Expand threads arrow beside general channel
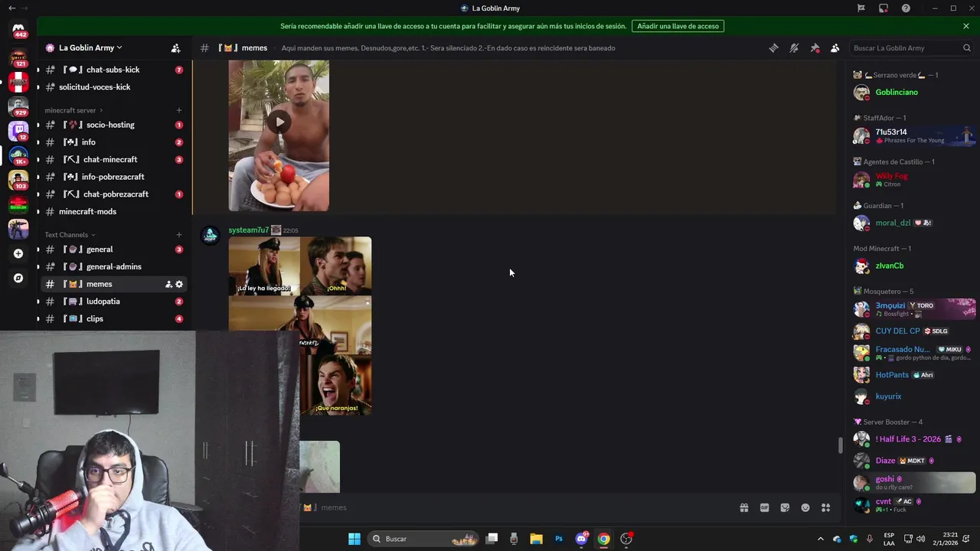Screen dimensions: 980x551 click(x=38, y=249)
